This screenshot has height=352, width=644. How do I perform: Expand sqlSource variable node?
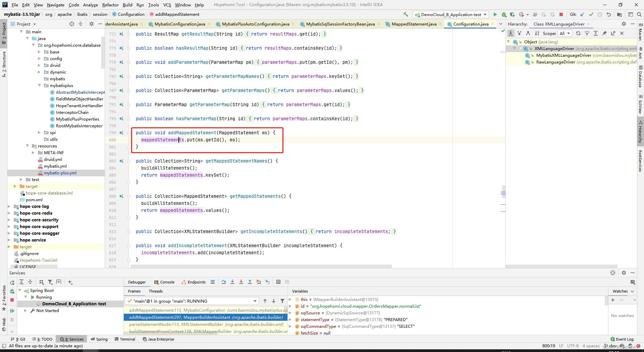click(x=290, y=313)
